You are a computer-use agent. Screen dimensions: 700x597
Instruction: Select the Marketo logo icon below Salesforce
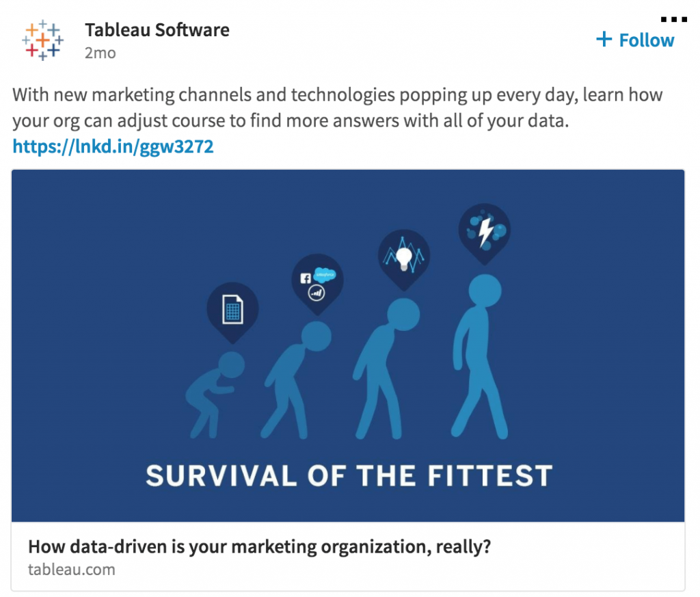point(316,293)
